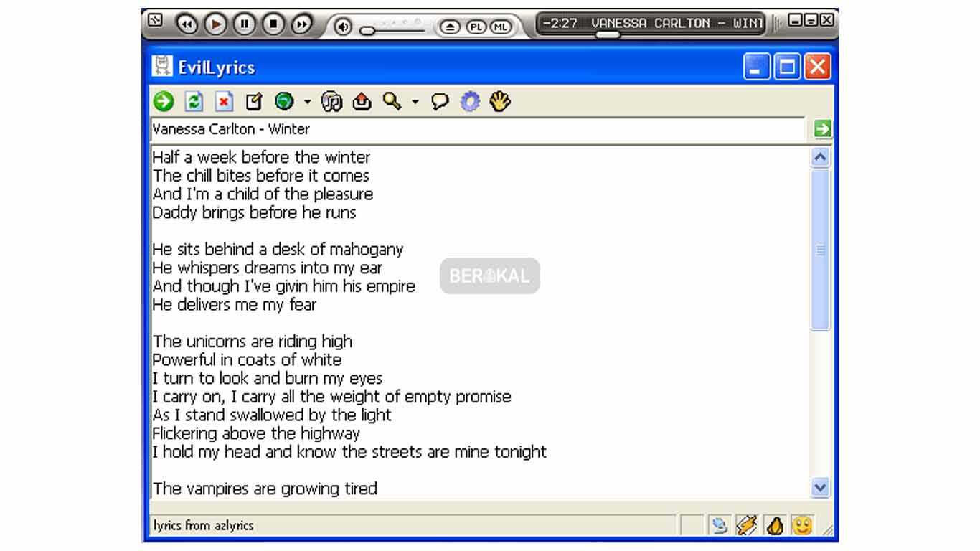Viewport: 980px width, 551px height.
Task: Click the lyric line 'The unicorns are riding high'
Action: coord(253,341)
